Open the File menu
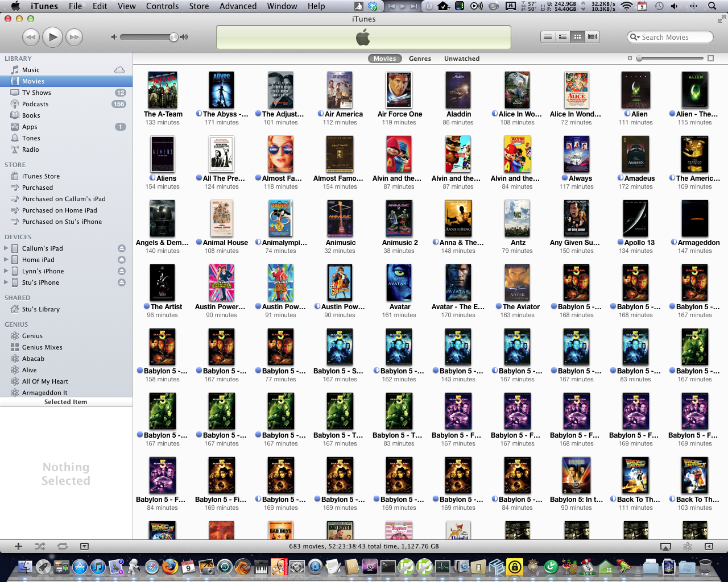This screenshot has height=582, width=728. (x=75, y=6)
